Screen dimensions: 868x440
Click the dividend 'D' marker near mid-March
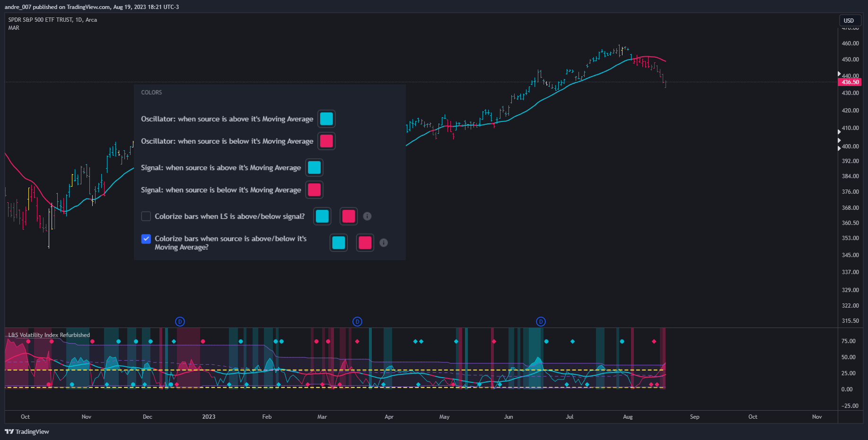(357, 321)
